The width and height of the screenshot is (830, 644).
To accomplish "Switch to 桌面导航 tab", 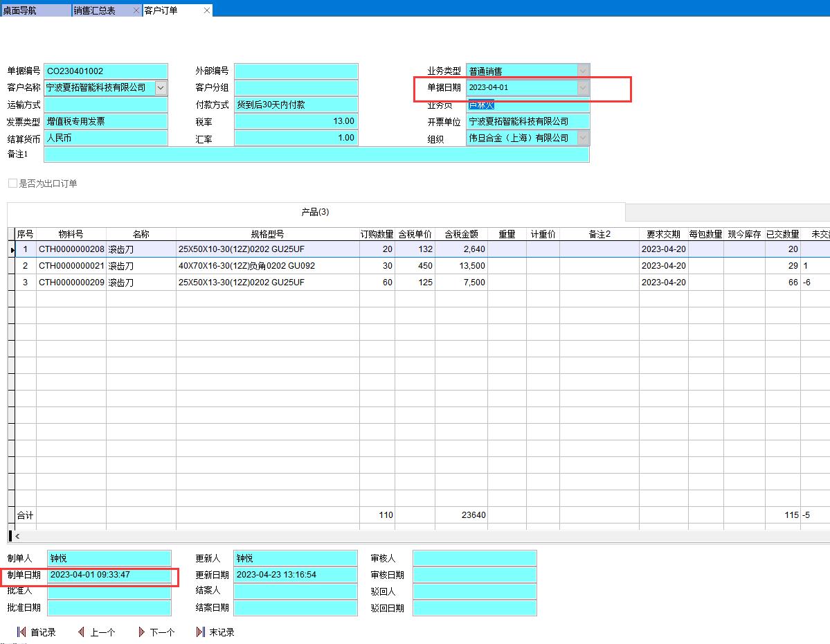I will coord(35,10).
